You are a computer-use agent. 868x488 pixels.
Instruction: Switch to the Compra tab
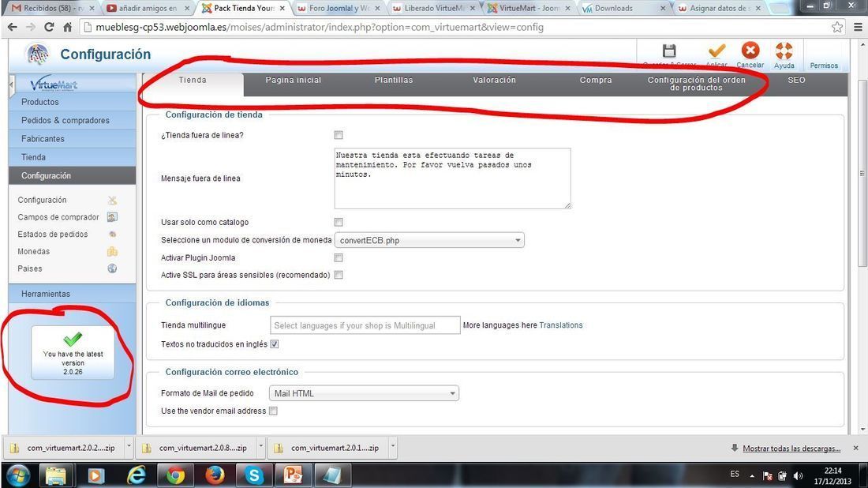click(x=596, y=80)
